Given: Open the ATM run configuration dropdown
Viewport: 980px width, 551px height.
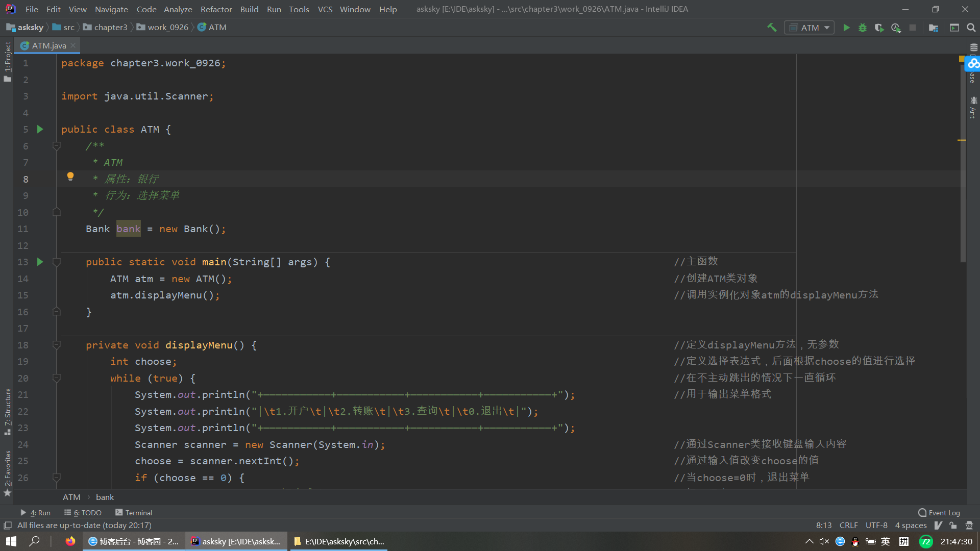Looking at the screenshot, I should (x=810, y=28).
